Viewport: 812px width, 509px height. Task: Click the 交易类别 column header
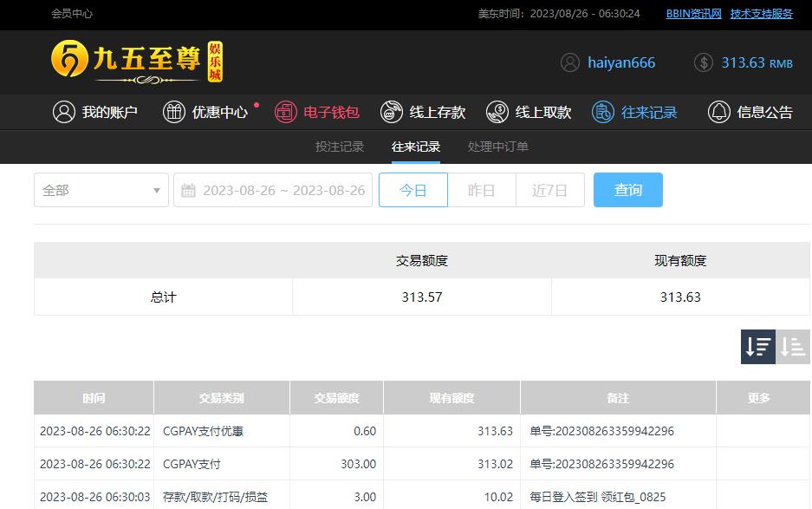click(x=222, y=397)
